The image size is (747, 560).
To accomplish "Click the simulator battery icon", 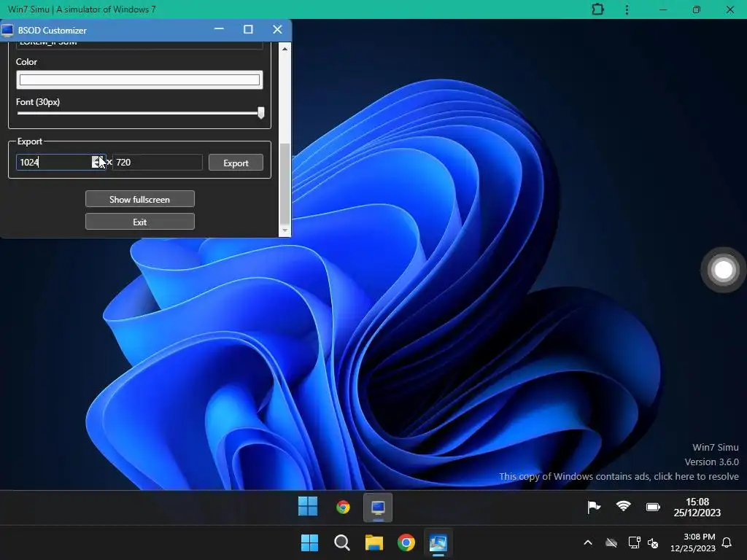I will coord(653,507).
